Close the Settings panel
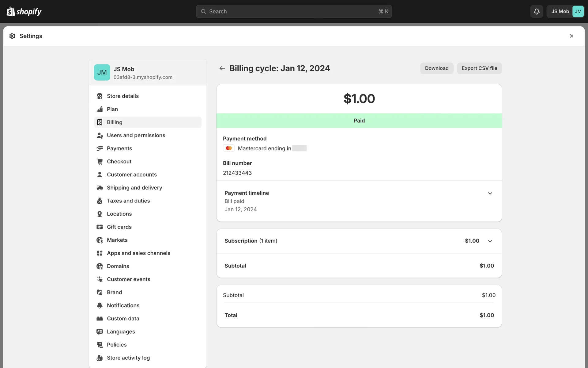 tap(571, 36)
